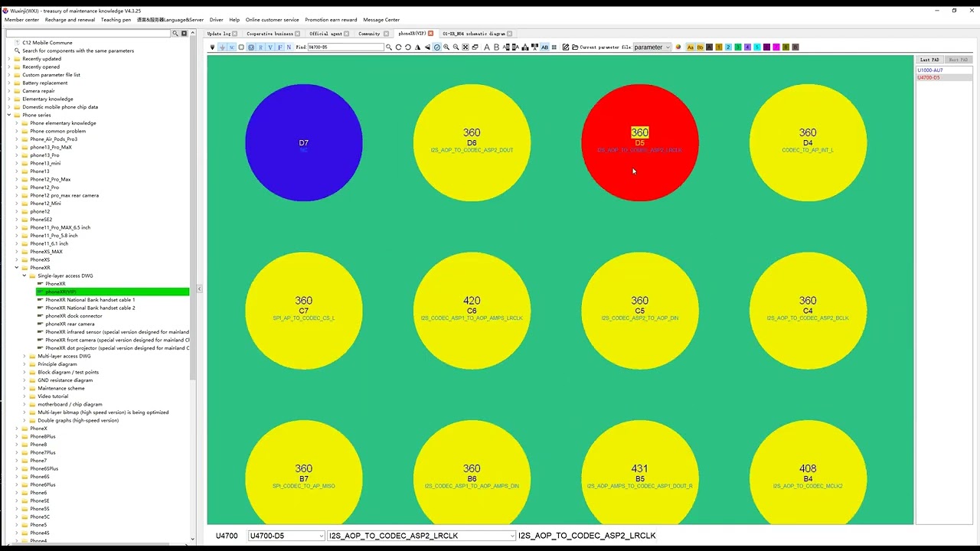This screenshot has width=980, height=551.
Task: Toggle the N layer button
Action: (289, 47)
